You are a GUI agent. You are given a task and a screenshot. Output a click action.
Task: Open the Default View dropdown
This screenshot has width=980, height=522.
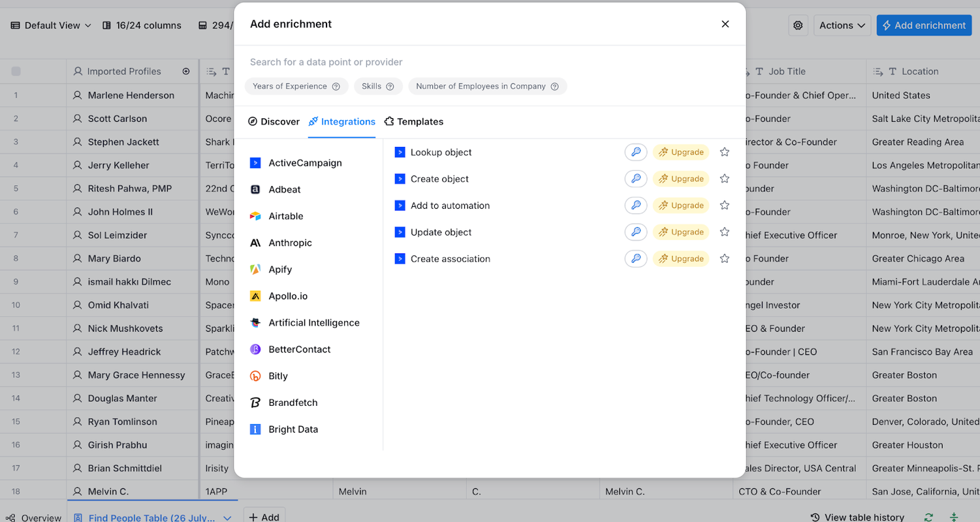click(52, 25)
